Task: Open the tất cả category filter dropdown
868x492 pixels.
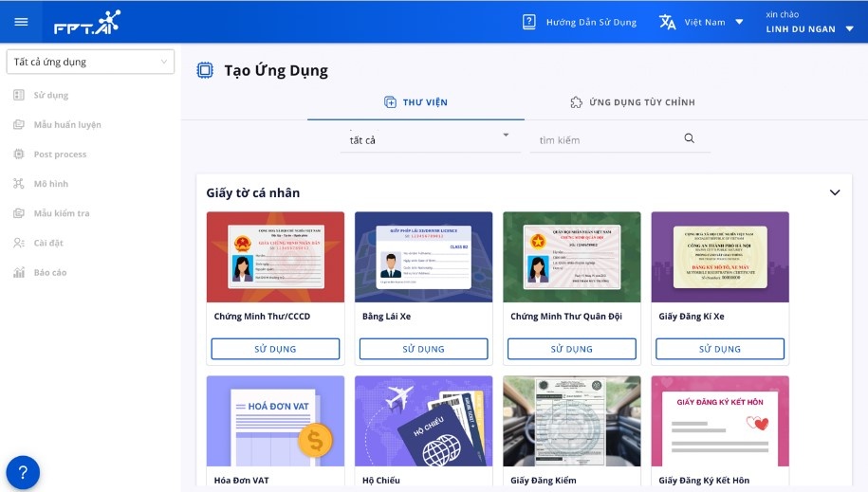Action: [x=430, y=139]
